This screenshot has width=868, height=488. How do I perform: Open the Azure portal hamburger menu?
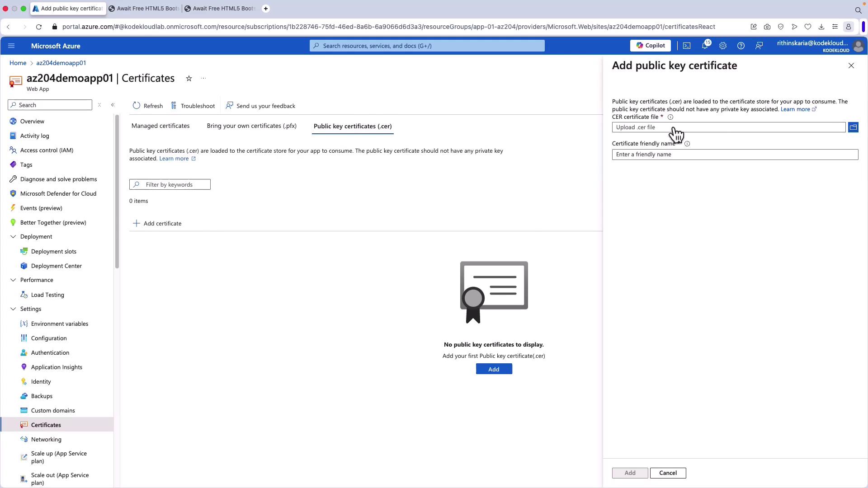tap(11, 46)
